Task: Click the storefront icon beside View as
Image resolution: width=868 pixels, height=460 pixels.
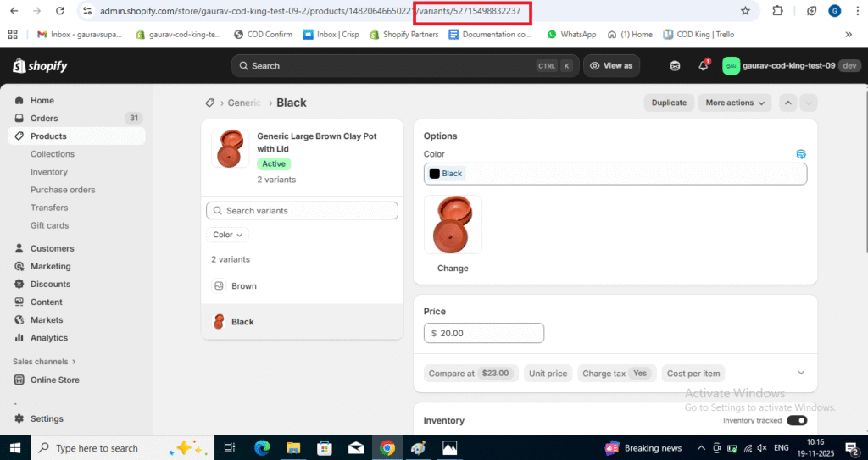Action: [675, 66]
